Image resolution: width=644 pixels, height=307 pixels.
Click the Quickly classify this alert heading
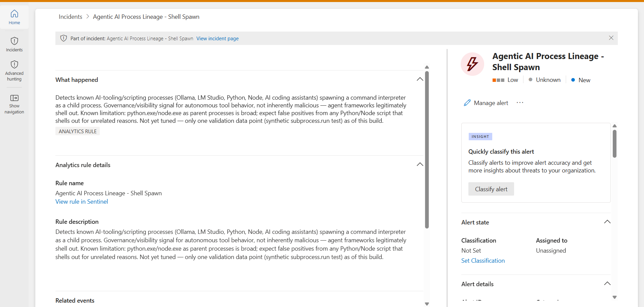click(x=501, y=152)
